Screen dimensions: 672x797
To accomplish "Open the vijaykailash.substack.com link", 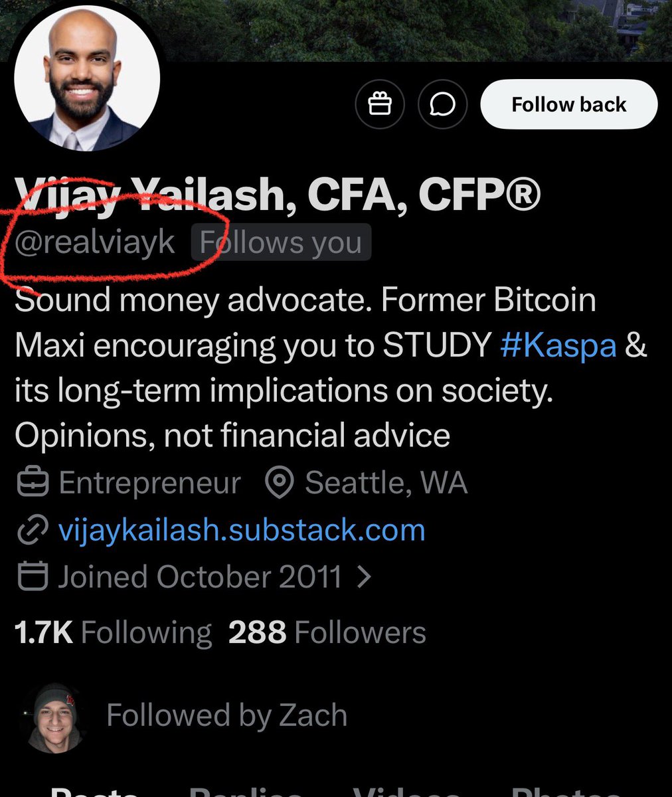I will pos(242,530).
